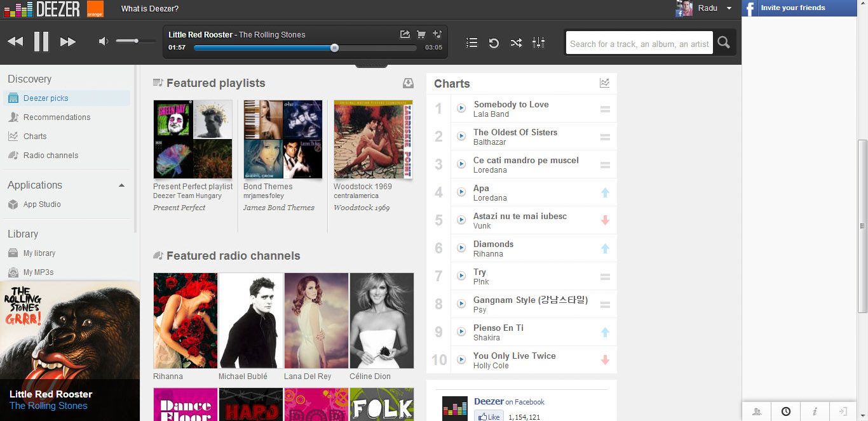Image resolution: width=868 pixels, height=421 pixels.
Task: Toggle shuffle playback mode
Action: tap(516, 43)
